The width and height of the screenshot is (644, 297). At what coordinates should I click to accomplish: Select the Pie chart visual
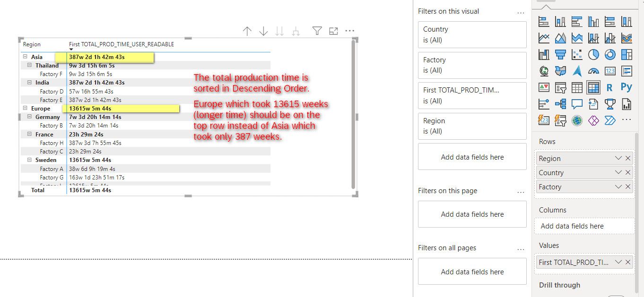click(593, 54)
